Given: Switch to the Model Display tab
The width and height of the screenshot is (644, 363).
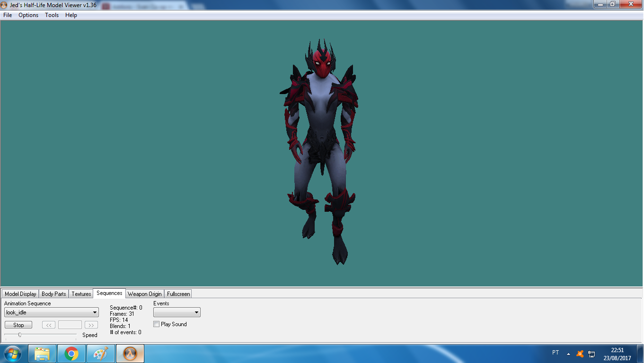Looking at the screenshot, I should (x=20, y=294).
